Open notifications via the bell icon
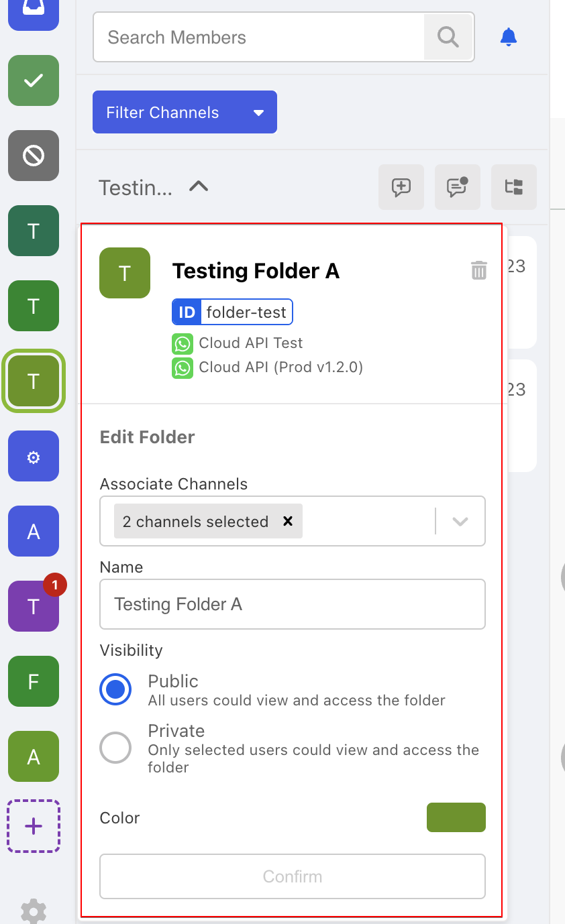This screenshot has width=565, height=924. point(509,37)
